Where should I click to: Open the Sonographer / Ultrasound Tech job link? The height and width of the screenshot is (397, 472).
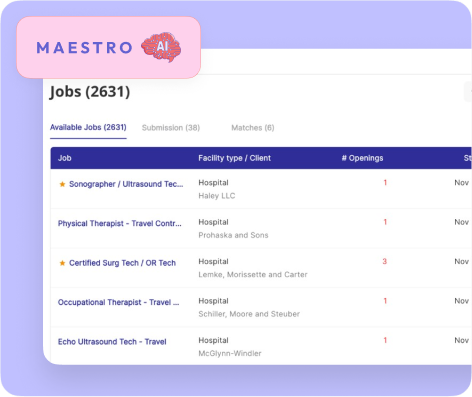click(x=126, y=184)
